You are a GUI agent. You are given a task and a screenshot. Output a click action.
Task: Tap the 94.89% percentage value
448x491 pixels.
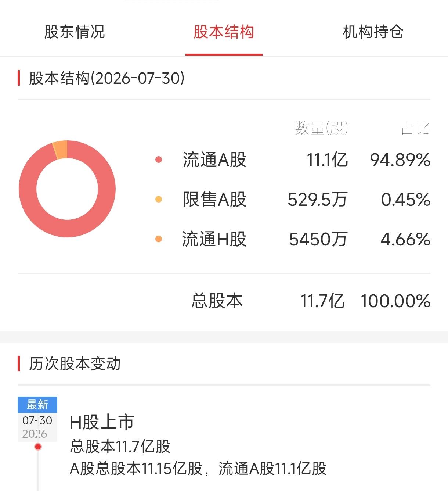click(400, 160)
